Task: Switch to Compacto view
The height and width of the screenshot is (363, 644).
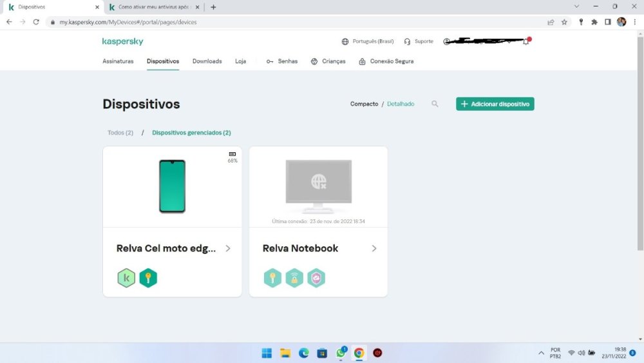Action: point(364,104)
